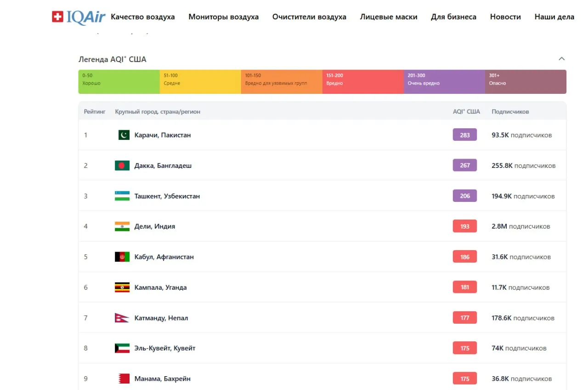This screenshot has width=588, height=390.
Task: Open the Ташкент, Узбекистан city link
Action: pos(167,196)
